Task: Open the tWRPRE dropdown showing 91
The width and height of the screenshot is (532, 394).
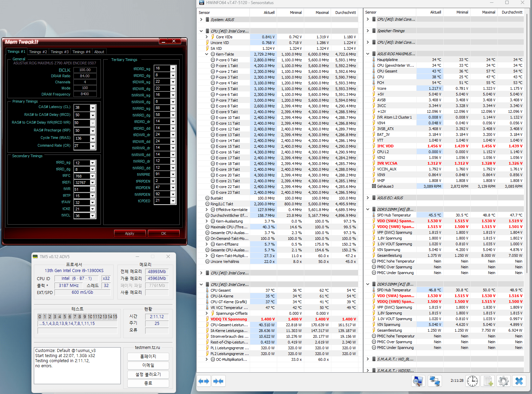Action: coord(173,174)
